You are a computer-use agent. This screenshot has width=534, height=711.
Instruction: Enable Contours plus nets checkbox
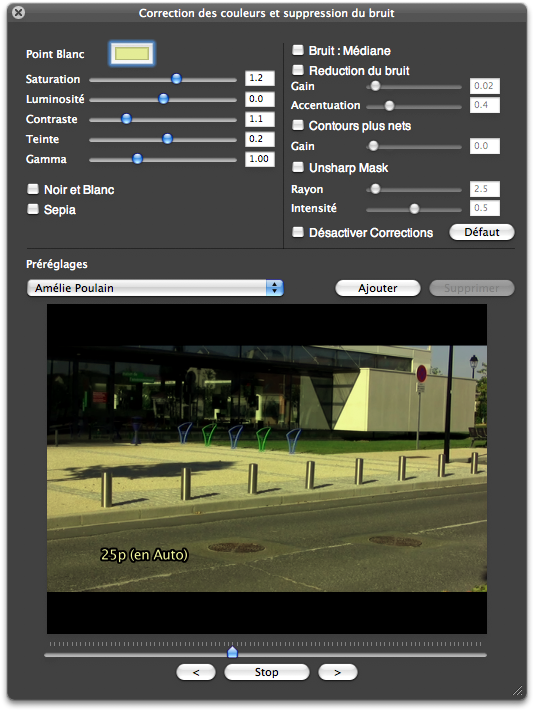tap(298, 125)
